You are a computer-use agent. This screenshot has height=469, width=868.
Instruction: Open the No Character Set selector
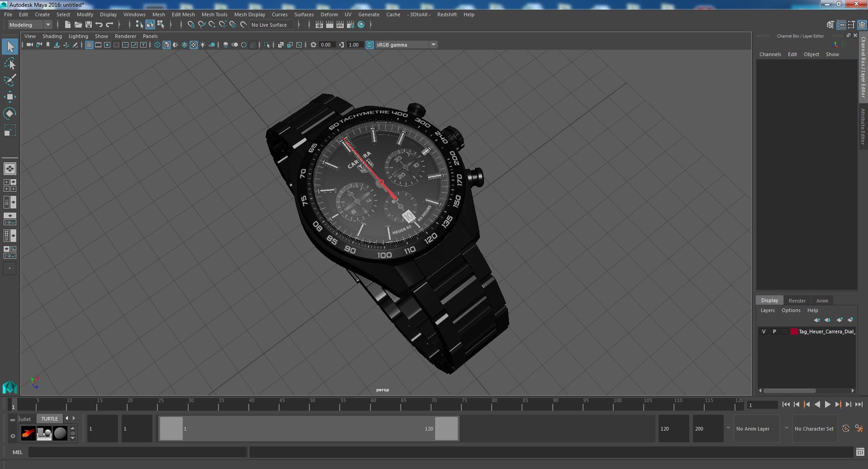815,429
